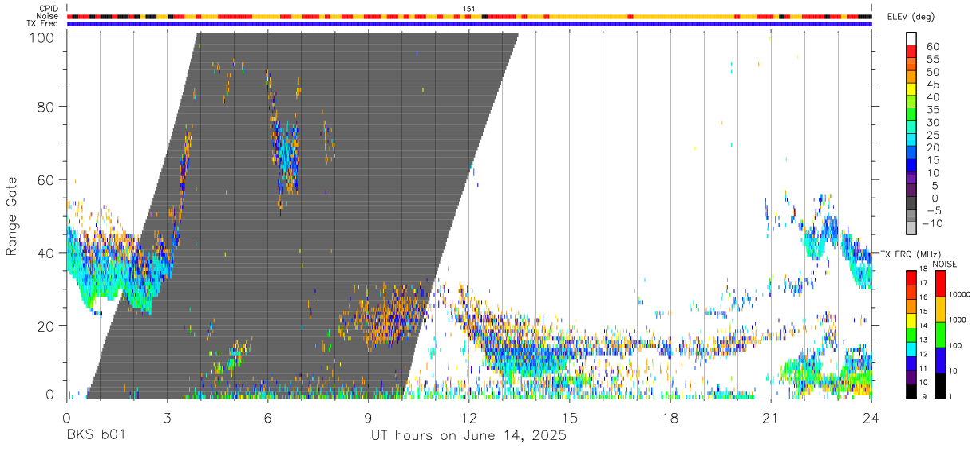Click the ELEV (deg) legend title
The height and width of the screenshot is (452, 980).
[x=911, y=17]
